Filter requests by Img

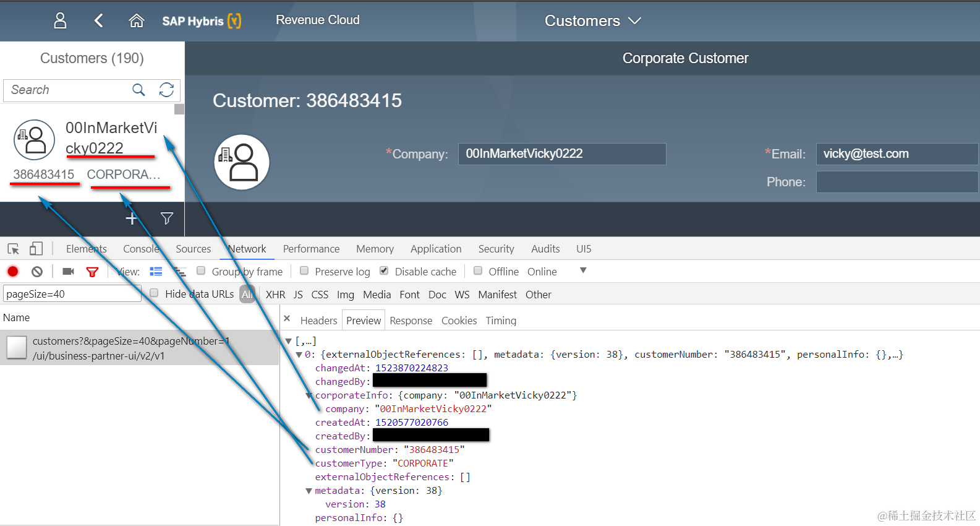345,295
